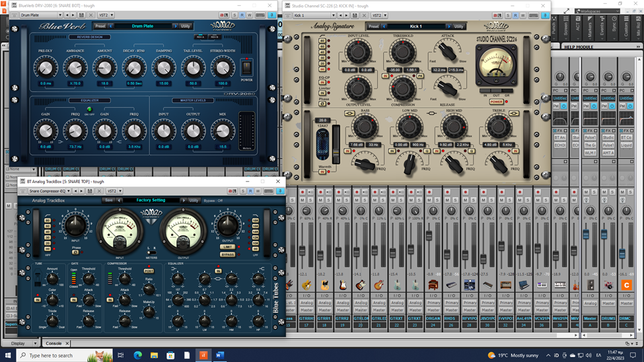This screenshot has width=644, height=362.
Task: Toggle BlueVerb equalizer ON/OFF green LED
Action: click(89, 109)
